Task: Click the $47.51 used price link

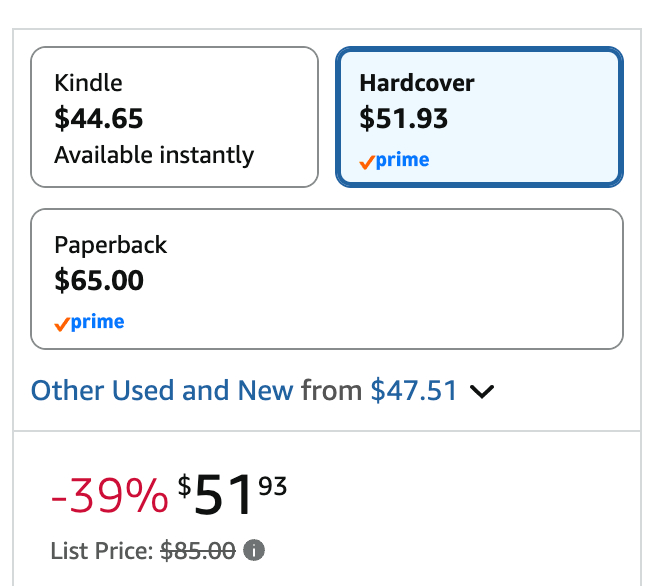Action: tap(413, 390)
